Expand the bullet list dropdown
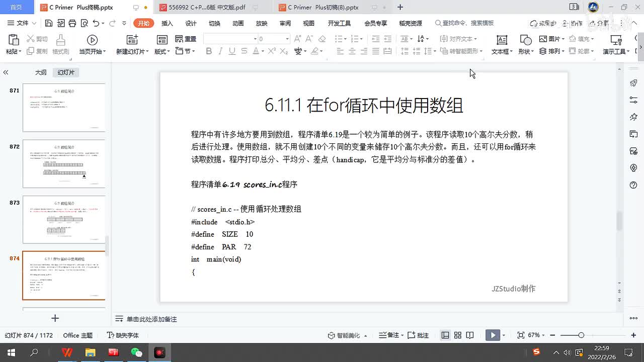The height and width of the screenshot is (362, 644). tap(345, 39)
